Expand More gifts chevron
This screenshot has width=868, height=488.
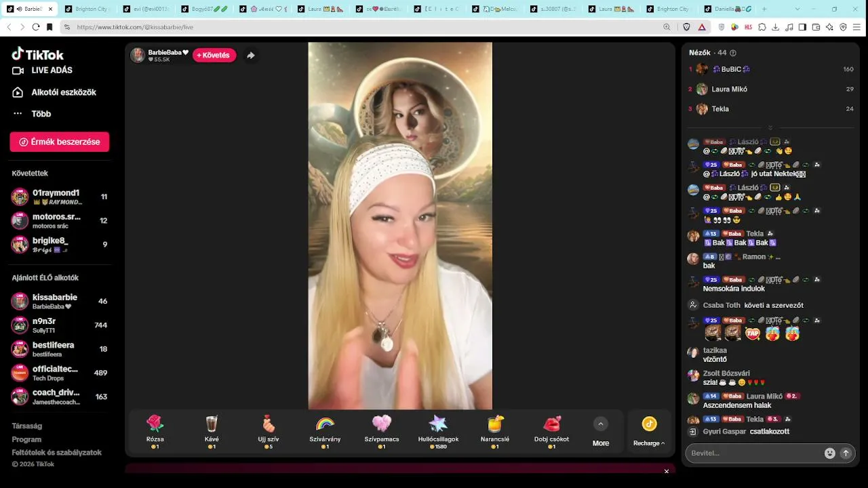(x=600, y=424)
